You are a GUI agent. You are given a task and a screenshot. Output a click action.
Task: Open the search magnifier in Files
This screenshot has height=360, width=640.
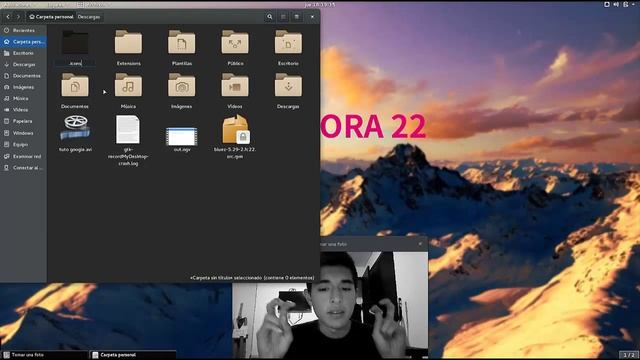click(269, 17)
